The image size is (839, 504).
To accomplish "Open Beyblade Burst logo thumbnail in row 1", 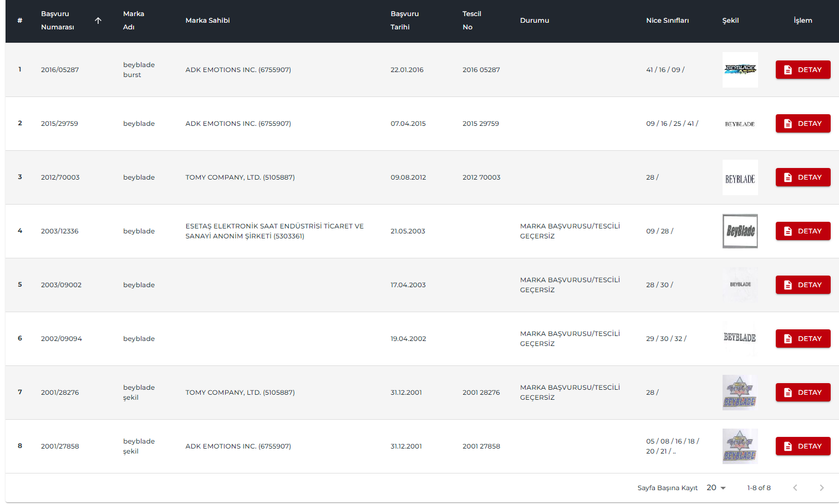I will [x=740, y=70].
